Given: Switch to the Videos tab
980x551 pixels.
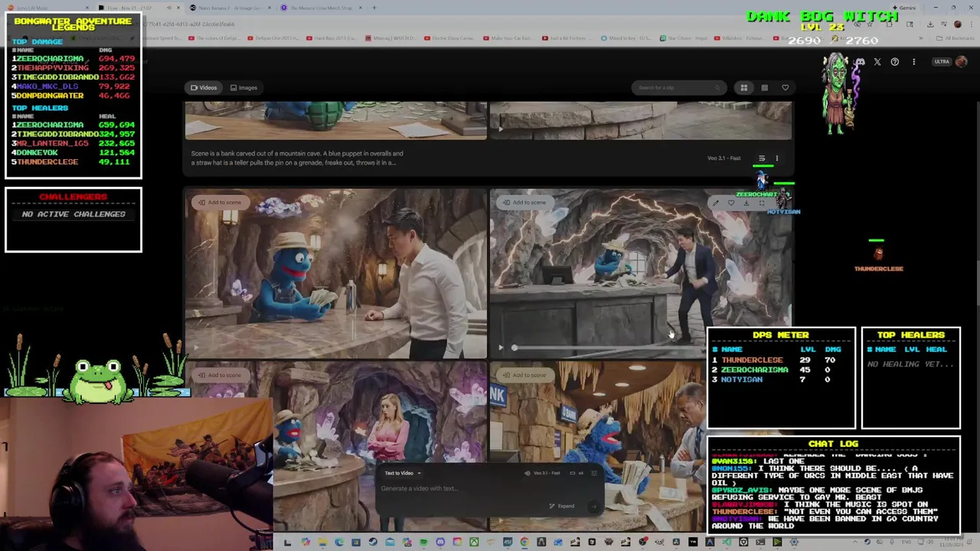Looking at the screenshot, I should coord(204,87).
